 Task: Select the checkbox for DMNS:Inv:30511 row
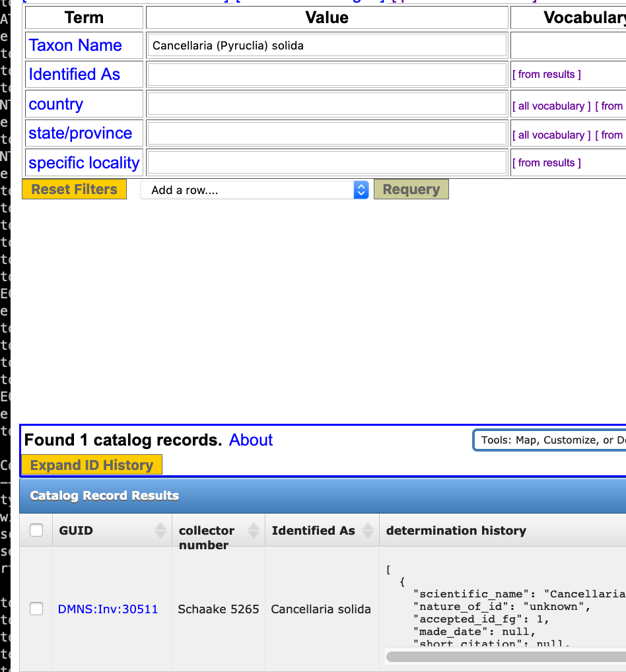(x=36, y=609)
